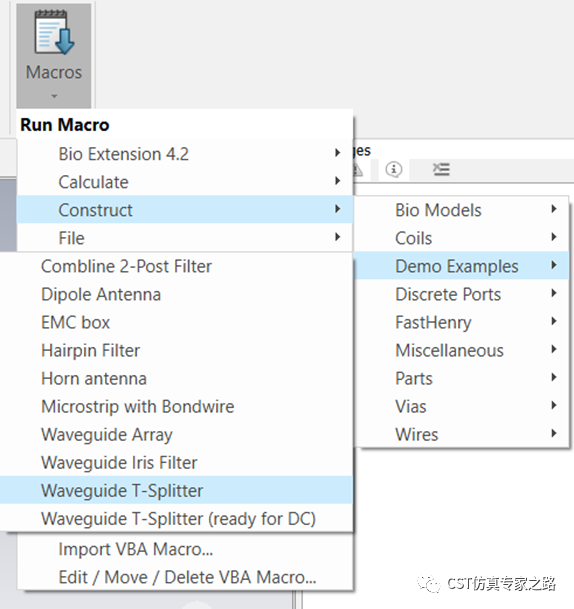Expand the Calculate submenu
Screen dimensions: 574x609
[185, 182]
